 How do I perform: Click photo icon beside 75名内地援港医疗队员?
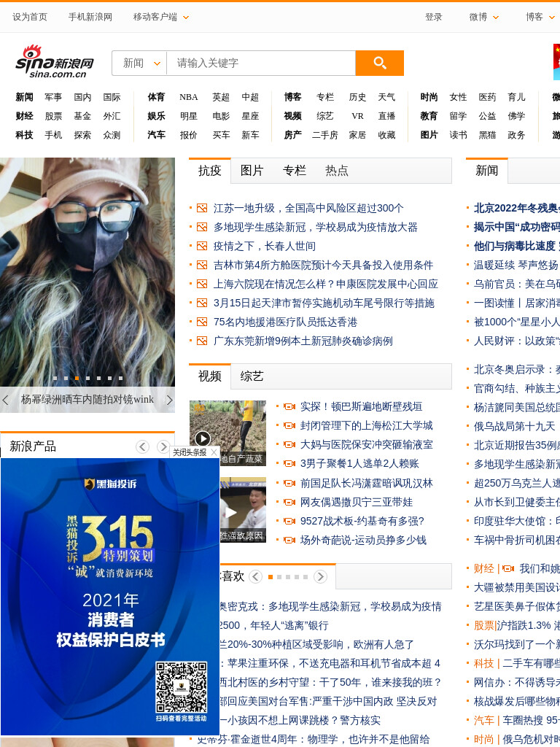[x=202, y=322]
